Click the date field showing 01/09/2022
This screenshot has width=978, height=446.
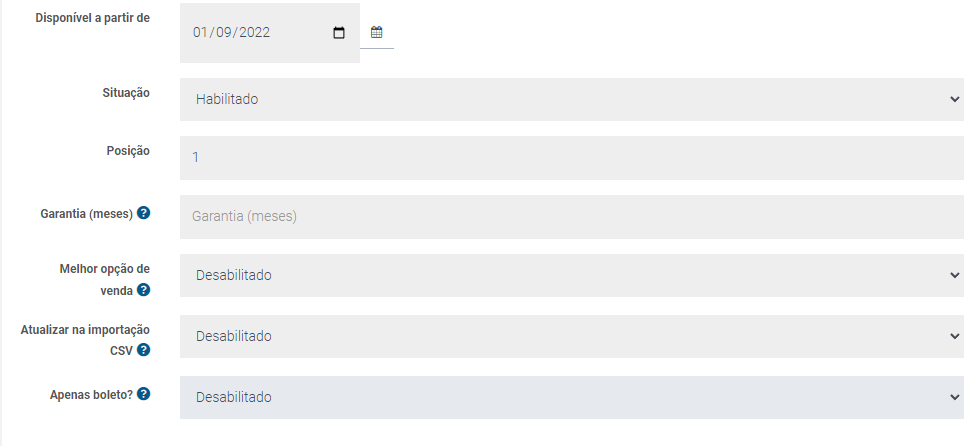click(x=269, y=33)
